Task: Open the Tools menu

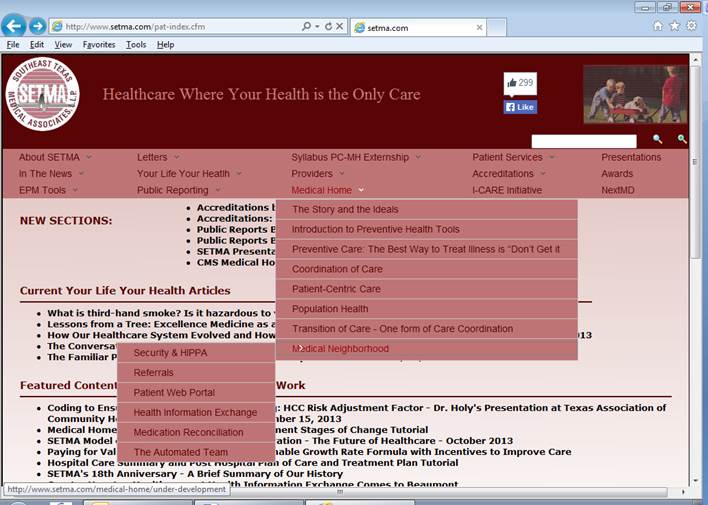Action: 136,45
